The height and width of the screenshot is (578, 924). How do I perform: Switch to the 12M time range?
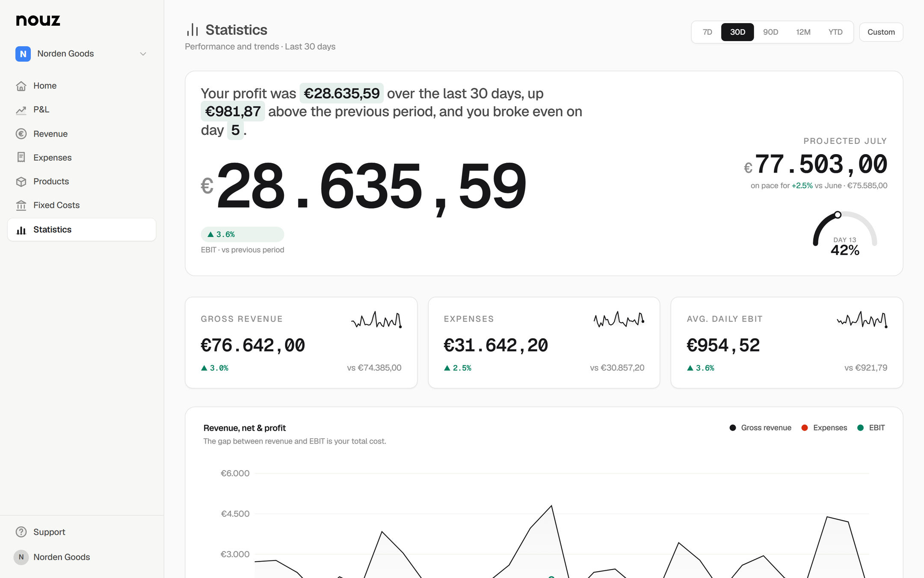tap(803, 32)
